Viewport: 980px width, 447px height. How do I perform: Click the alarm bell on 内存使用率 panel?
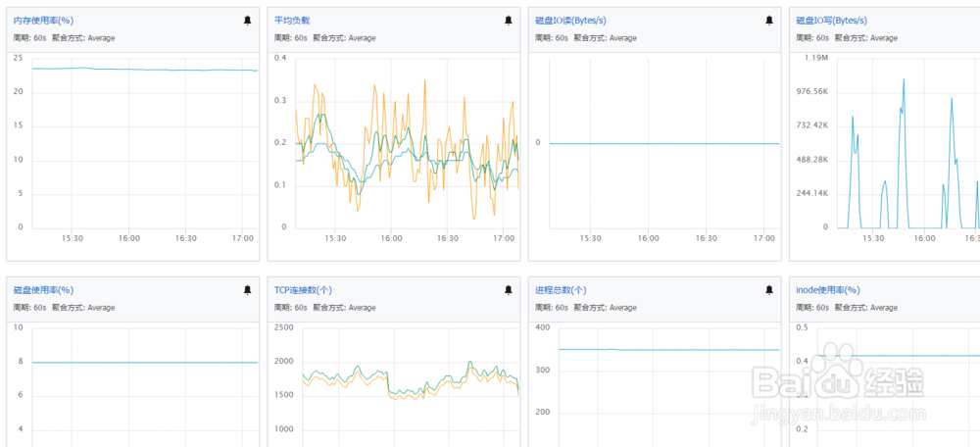[x=247, y=20]
